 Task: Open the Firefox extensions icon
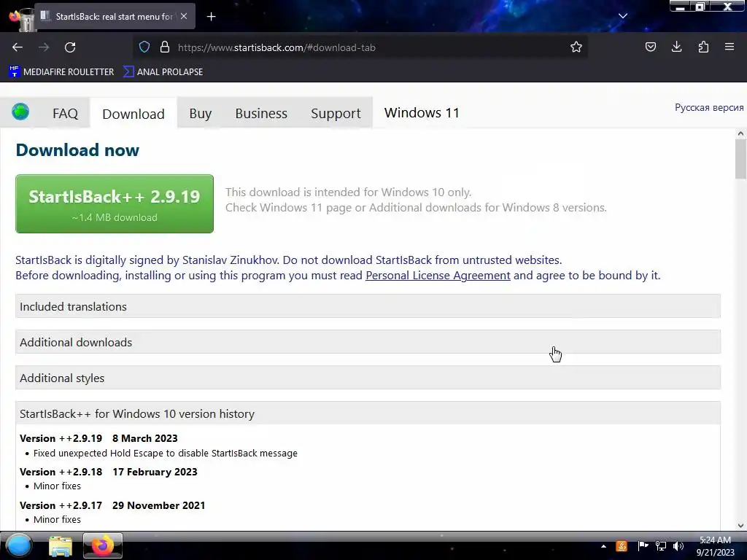[x=703, y=47]
